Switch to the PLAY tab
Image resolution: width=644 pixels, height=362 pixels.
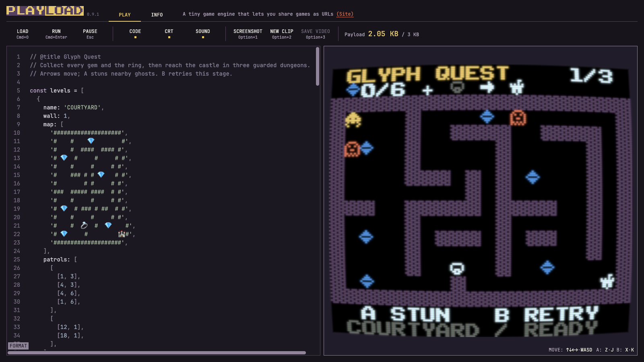coord(125,14)
